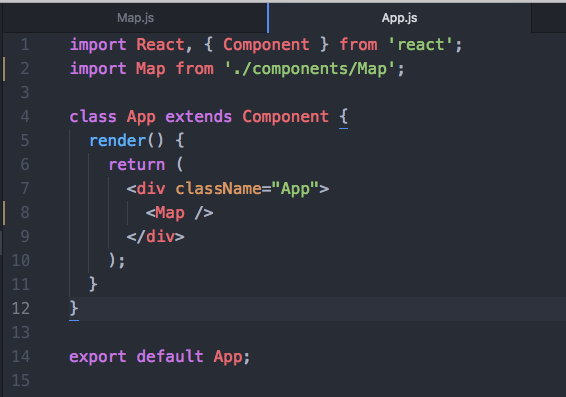
Task: Click the opening <div tag name on line 7
Action: 151,188
